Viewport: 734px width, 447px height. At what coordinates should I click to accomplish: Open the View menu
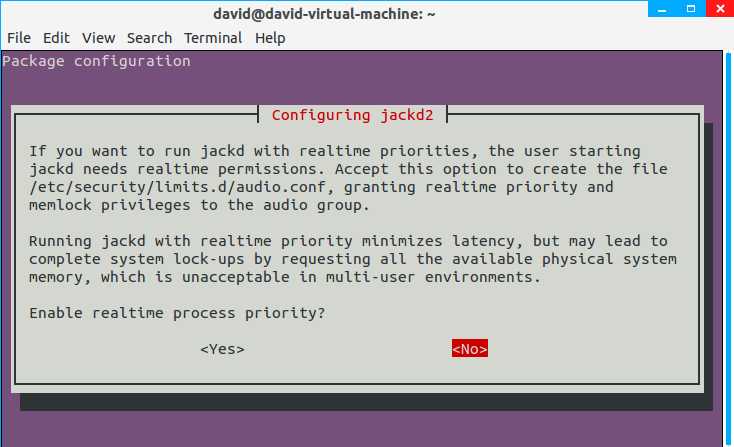(99, 38)
